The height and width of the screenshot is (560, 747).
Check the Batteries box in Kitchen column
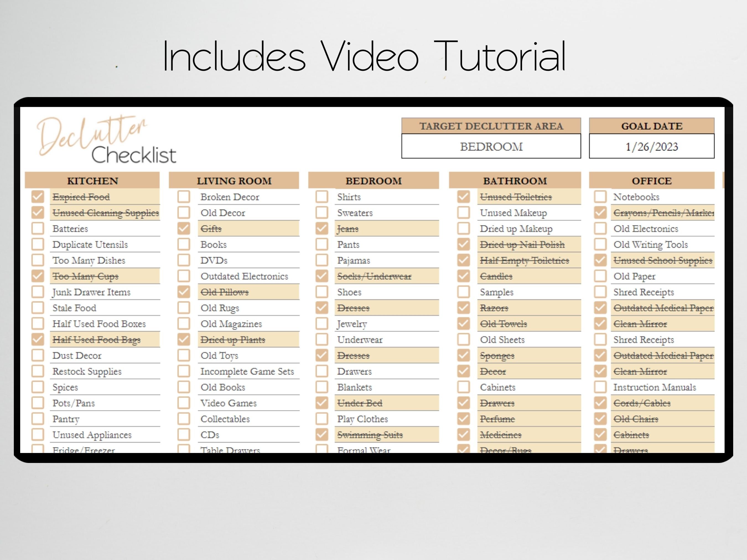click(x=38, y=228)
